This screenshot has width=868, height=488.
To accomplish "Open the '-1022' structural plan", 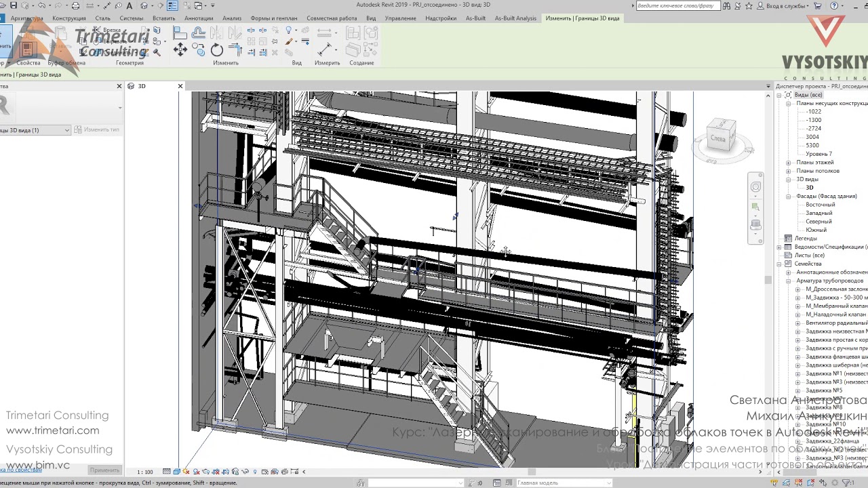I will pos(813,112).
